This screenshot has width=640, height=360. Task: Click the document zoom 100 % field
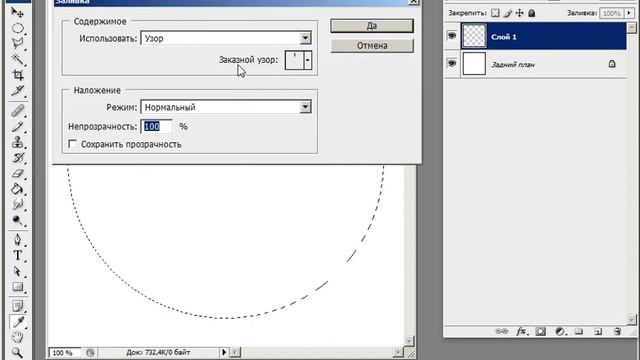pyautogui.click(x=64, y=352)
